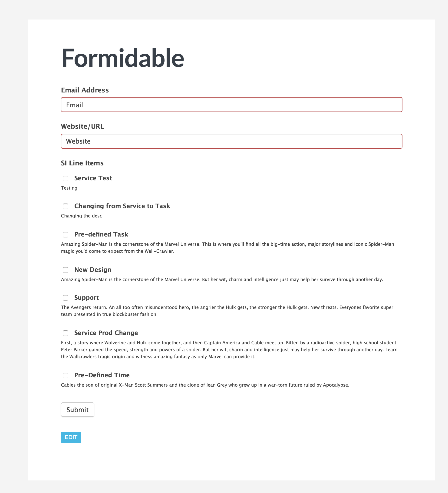The image size is (448, 493).
Task: Click the Cable description under Pre-Defined Time
Action: click(x=205, y=385)
